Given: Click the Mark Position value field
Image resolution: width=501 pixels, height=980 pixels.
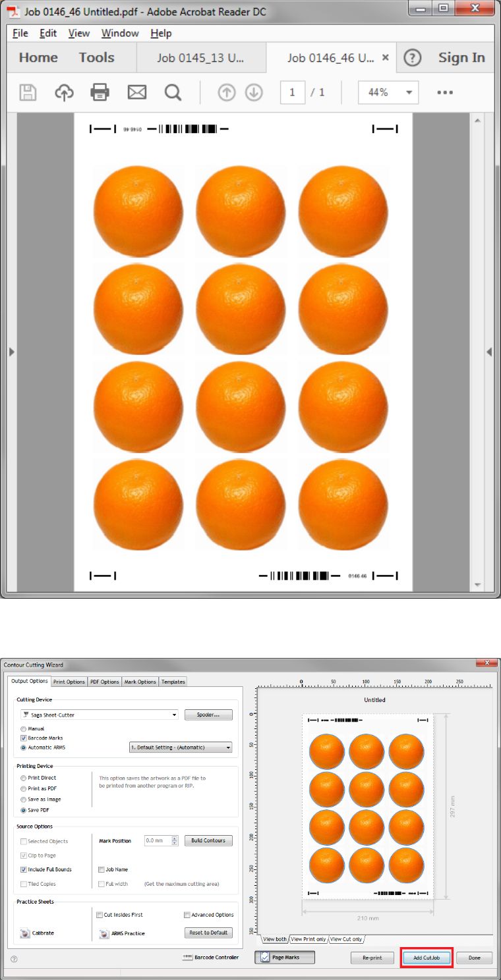Looking at the screenshot, I should coord(157,840).
